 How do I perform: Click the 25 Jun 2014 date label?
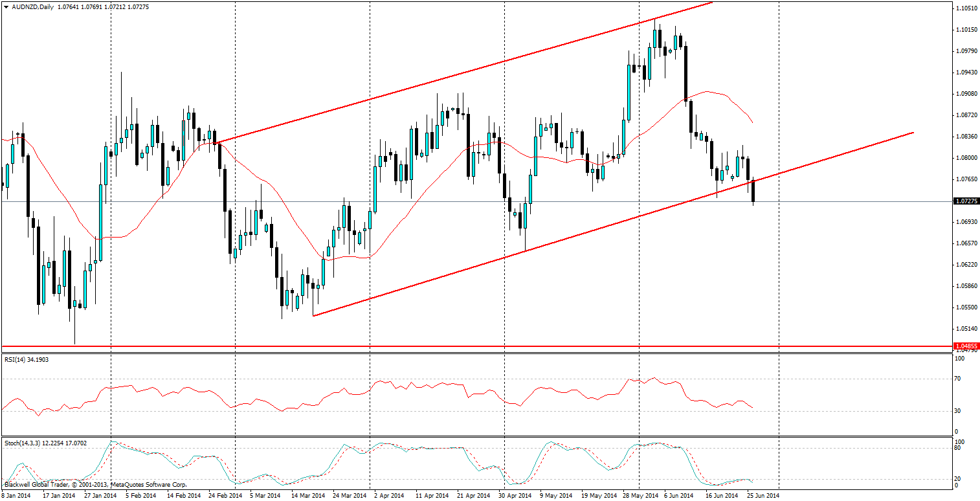[x=763, y=496]
